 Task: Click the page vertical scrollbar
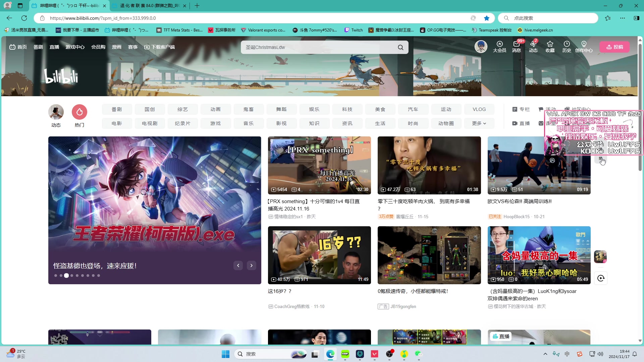pos(640,107)
